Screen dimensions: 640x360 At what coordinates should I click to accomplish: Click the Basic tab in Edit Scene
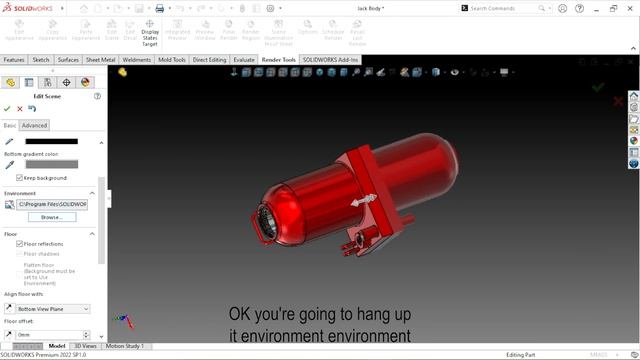pos(10,125)
